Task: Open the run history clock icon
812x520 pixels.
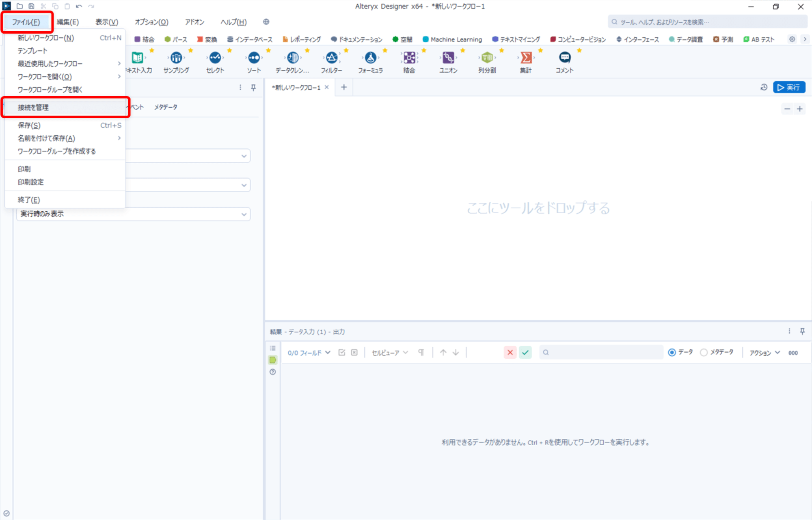Action: [x=764, y=87]
